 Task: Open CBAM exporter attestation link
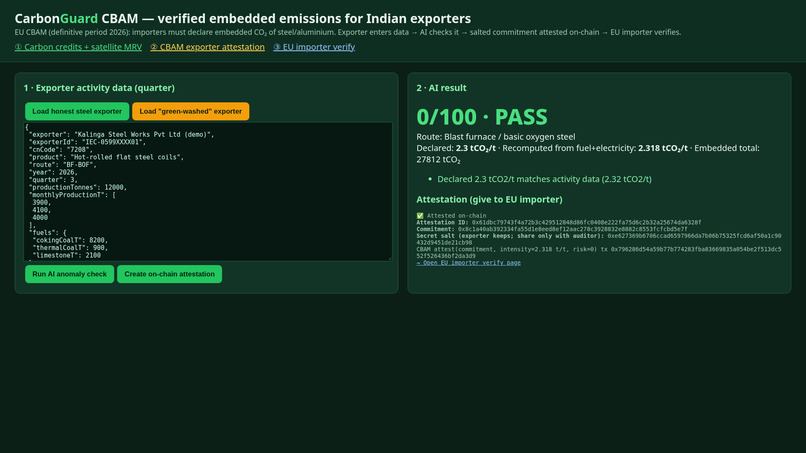[x=207, y=47]
